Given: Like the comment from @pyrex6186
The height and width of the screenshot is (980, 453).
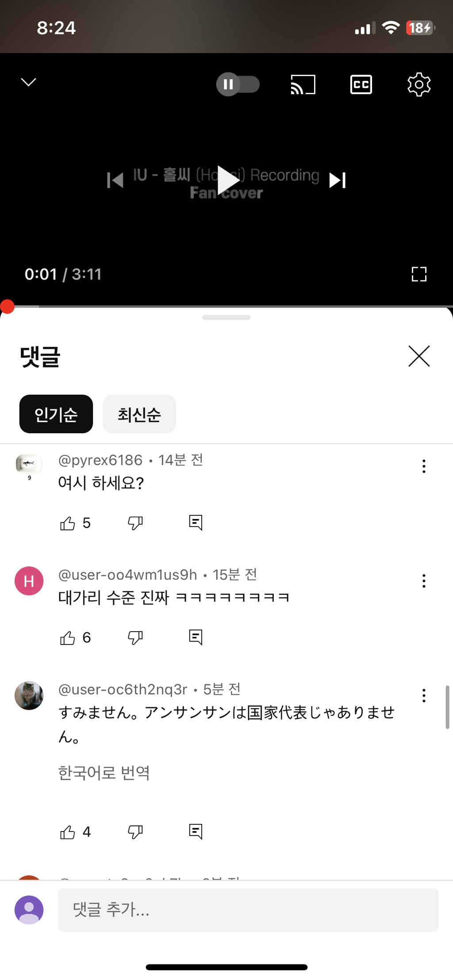Looking at the screenshot, I should 68,523.
